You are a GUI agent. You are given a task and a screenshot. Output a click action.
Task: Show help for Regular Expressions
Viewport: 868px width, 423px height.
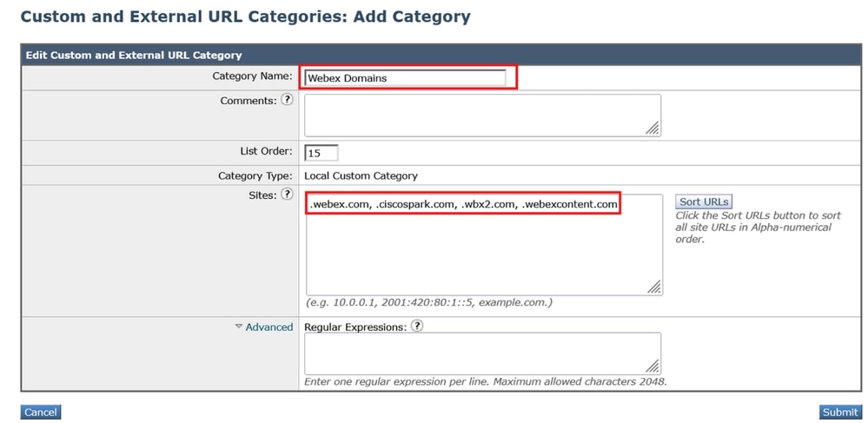tap(417, 327)
